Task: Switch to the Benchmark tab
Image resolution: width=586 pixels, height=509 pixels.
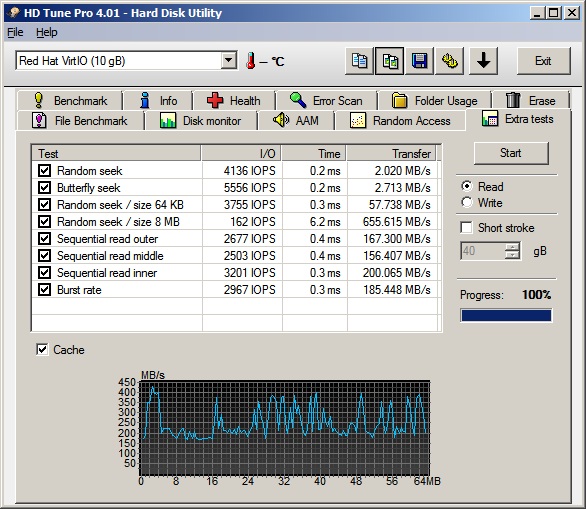Action: coord(70,101)
